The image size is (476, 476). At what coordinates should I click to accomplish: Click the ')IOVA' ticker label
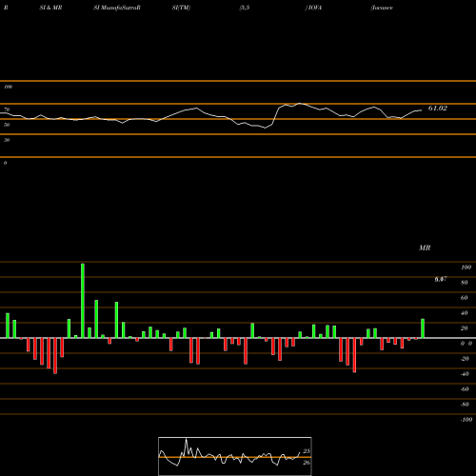click(x=313, y=8)
